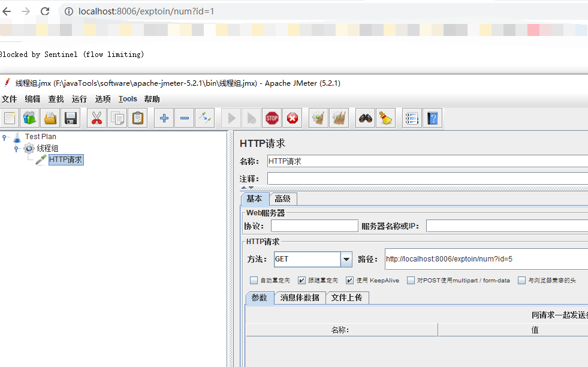Switch to the 高级 tab
The height and width of the screenshot is (367, 588).
point(283,199)
